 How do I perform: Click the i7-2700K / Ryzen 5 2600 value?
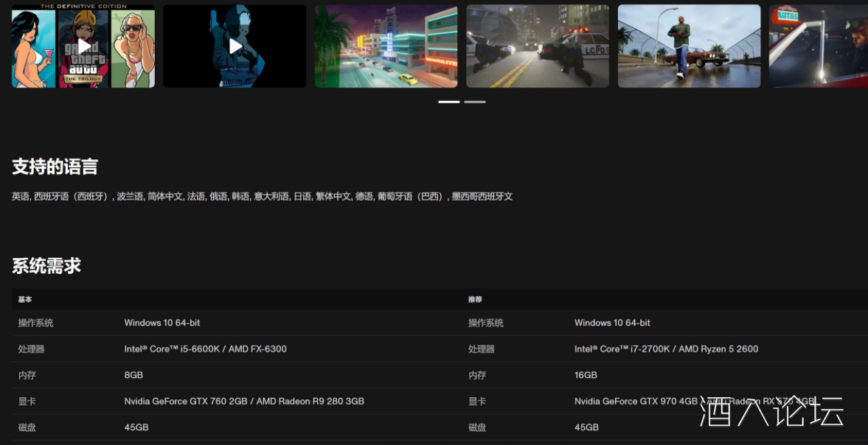[x=667, y=348]
